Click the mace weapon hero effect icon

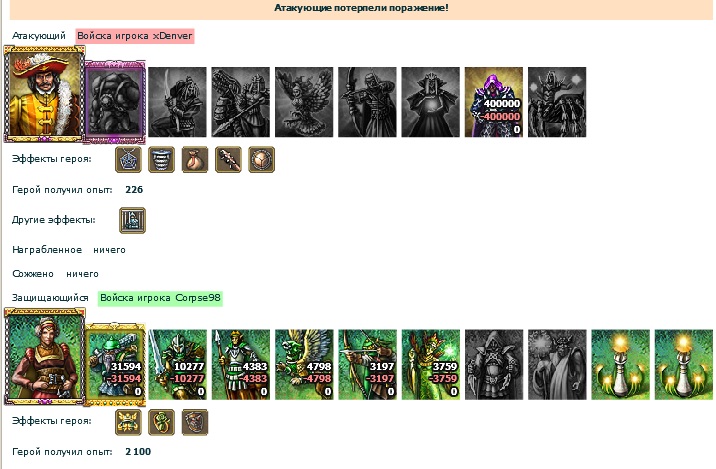228,159
